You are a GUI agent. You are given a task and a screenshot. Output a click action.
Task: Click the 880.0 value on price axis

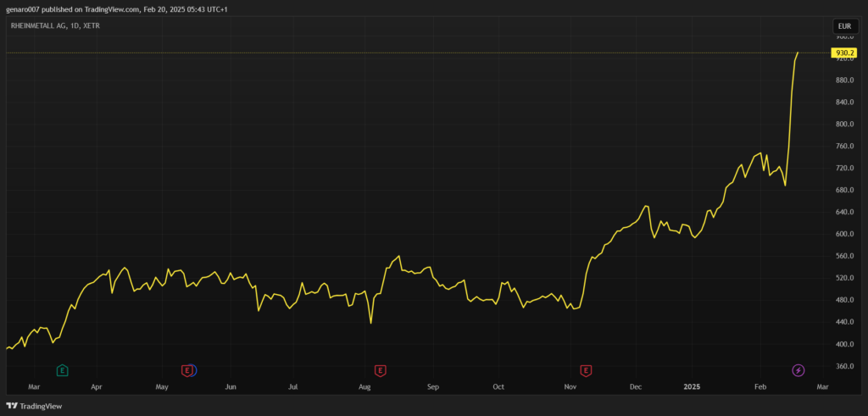click(843, 80)
